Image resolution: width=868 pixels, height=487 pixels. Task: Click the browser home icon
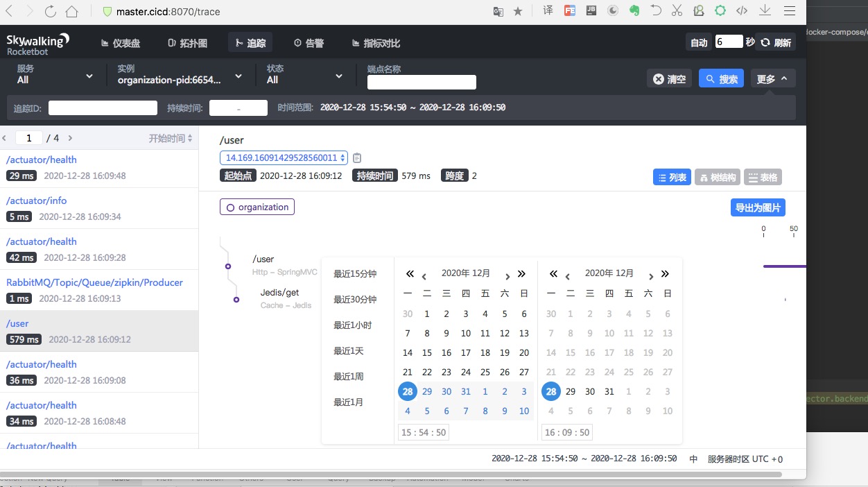point(71,12)
